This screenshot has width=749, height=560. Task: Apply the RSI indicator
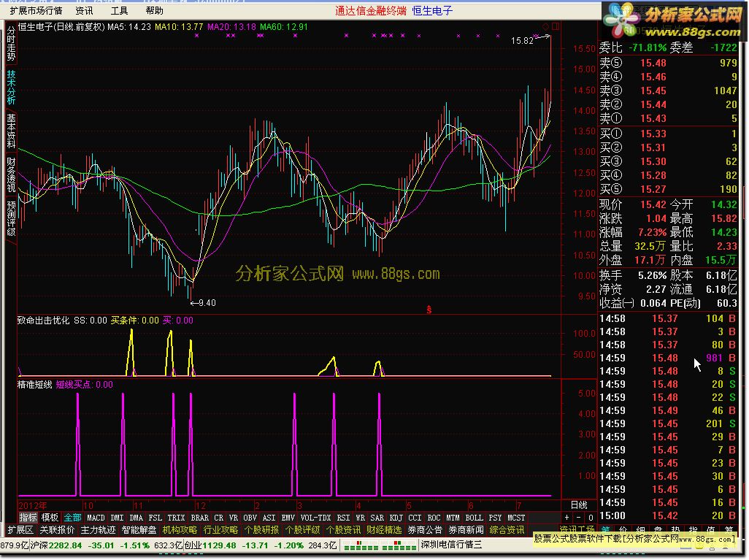[x=343, y=518]
